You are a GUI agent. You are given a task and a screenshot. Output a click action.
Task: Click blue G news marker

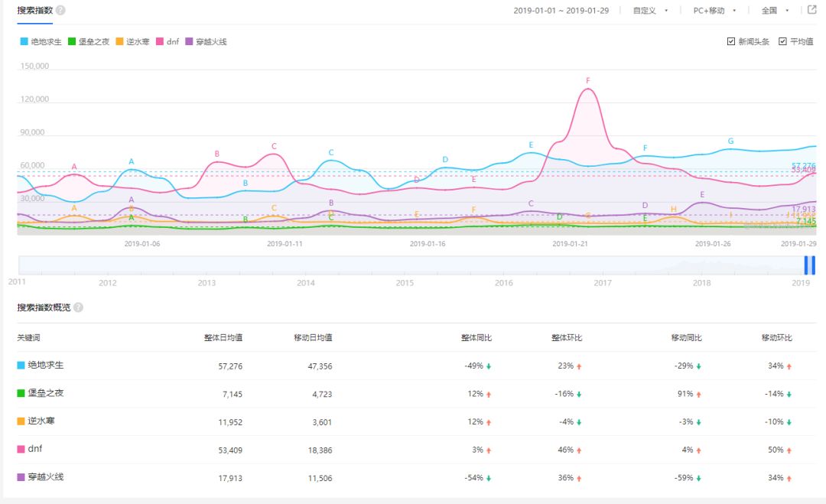(730, 141)
